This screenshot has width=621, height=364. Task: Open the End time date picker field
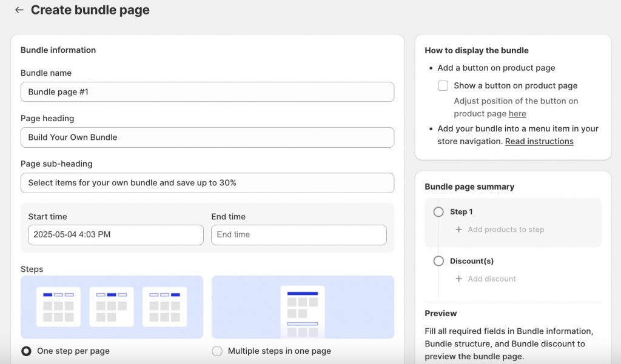(298, 235)
